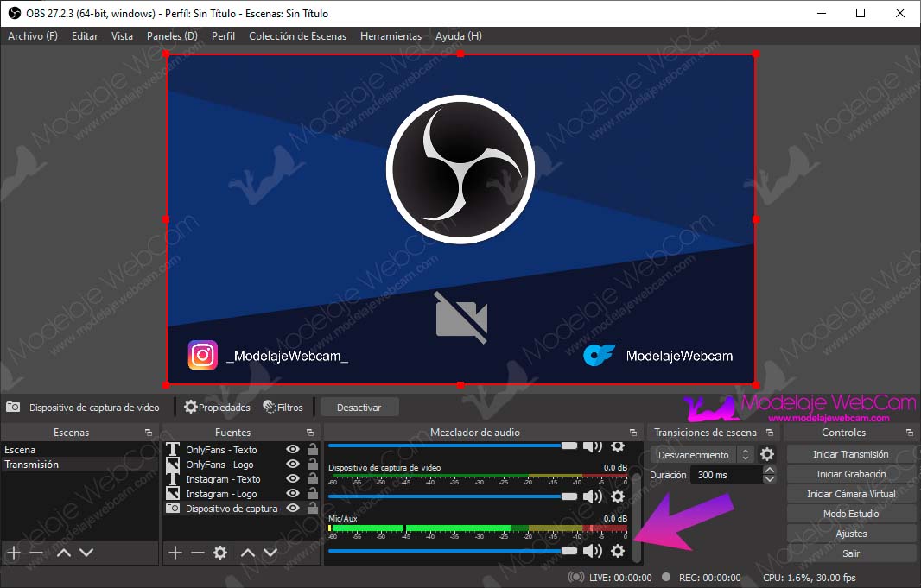Viewport: 921px width, 588px height.
Task: Click the Filtros button
Action: click(x=283, y=407)
